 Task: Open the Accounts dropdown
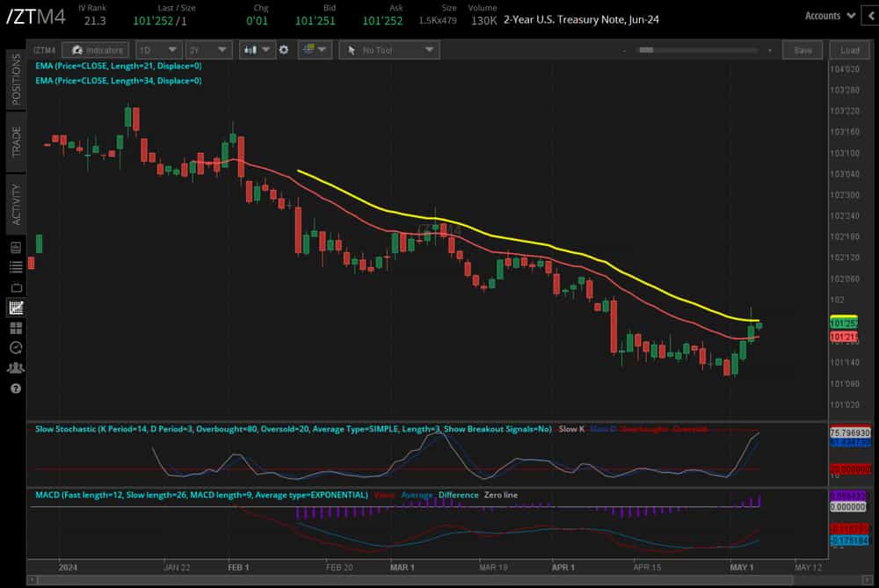[828, 15]
